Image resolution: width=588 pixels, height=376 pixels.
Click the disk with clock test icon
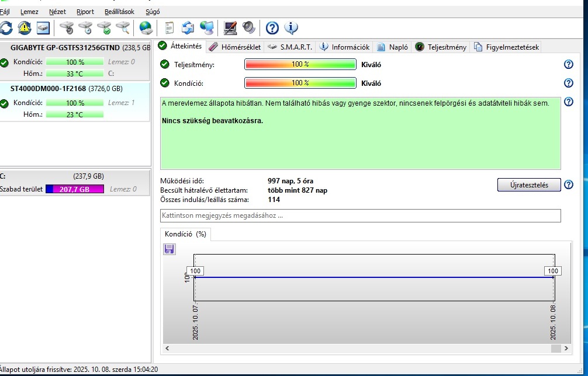85,27
